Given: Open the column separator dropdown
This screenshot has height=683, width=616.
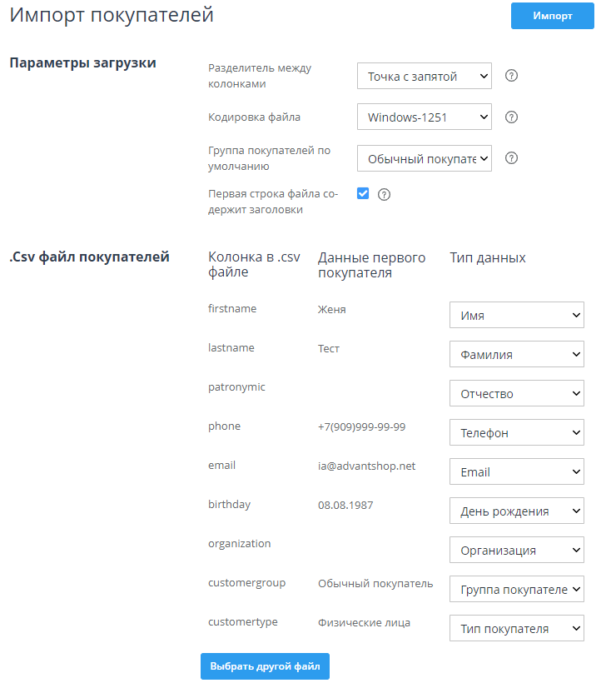Looking at the screenshot, I should tap(424, 76).
